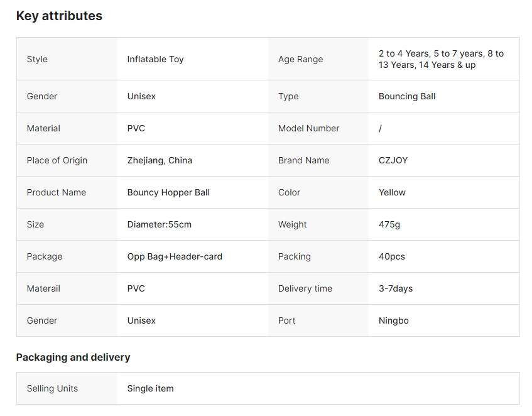The height and width of the screenshot is (416, 532).
Task: Select the 3-7days delivery time value
Action: [395, 288]
